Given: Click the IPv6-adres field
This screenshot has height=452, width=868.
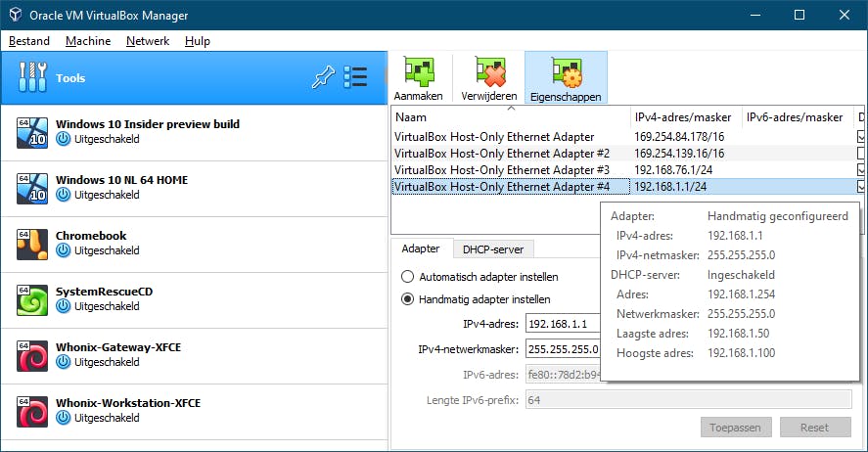Looking at the screenshot, I should (x=563, y=375).
